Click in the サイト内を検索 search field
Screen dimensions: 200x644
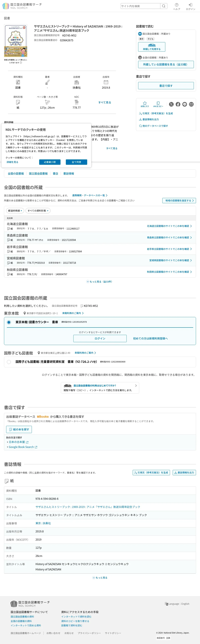click(140, 6)
